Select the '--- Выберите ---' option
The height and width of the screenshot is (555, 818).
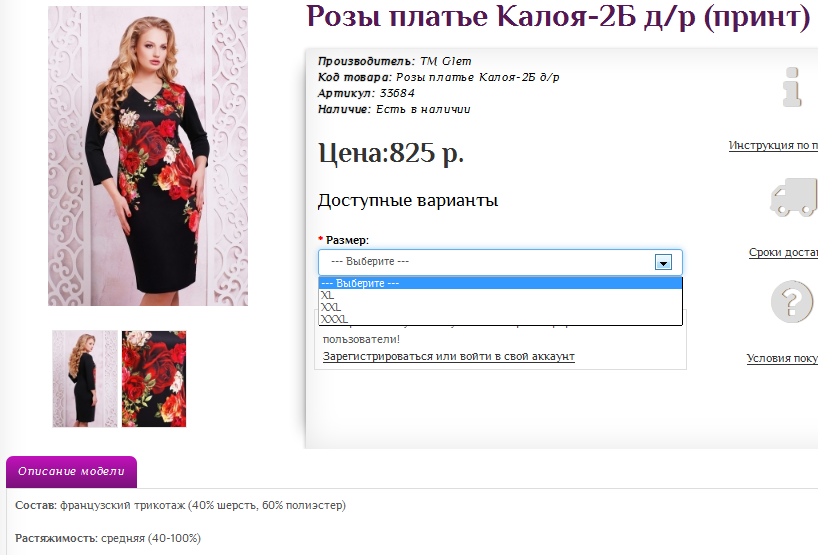pos(500,283)
